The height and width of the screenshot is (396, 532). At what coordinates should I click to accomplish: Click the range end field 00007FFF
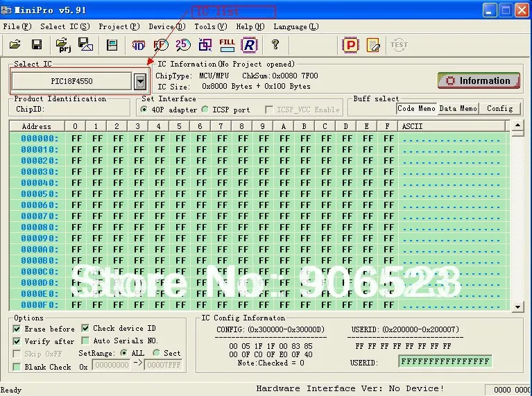click(x=164, y=365)
